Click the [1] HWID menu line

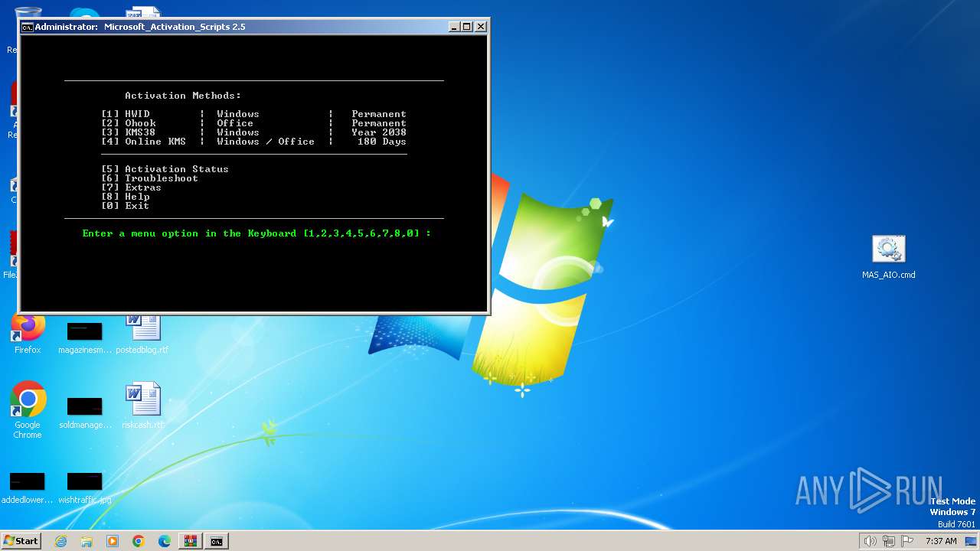[253, 114]
